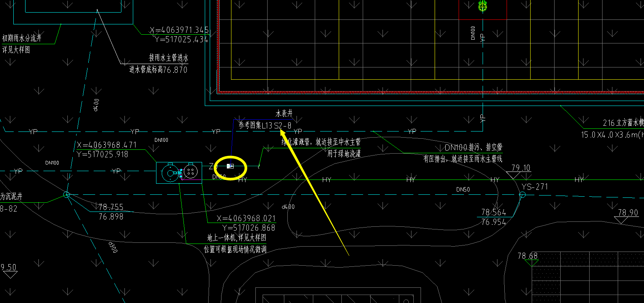Click the X=4063971.345 coordinate label
Image resolution: width=644 pixels, height=303 pixels.
(179, 30)
